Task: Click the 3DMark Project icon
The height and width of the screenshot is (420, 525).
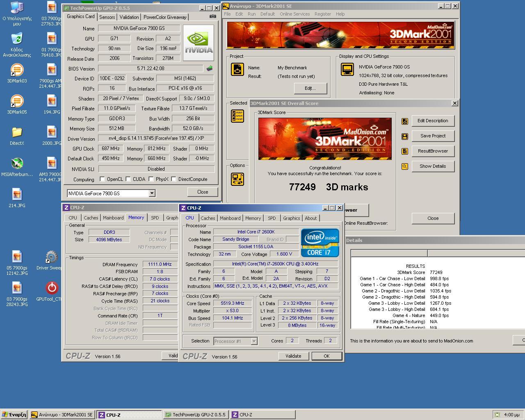Action: (x=237, y=69)
